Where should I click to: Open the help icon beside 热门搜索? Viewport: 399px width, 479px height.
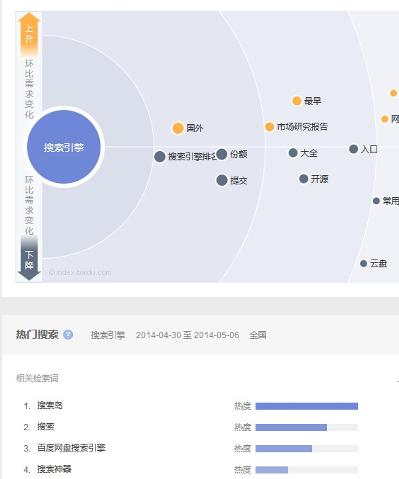coord(68,334)
